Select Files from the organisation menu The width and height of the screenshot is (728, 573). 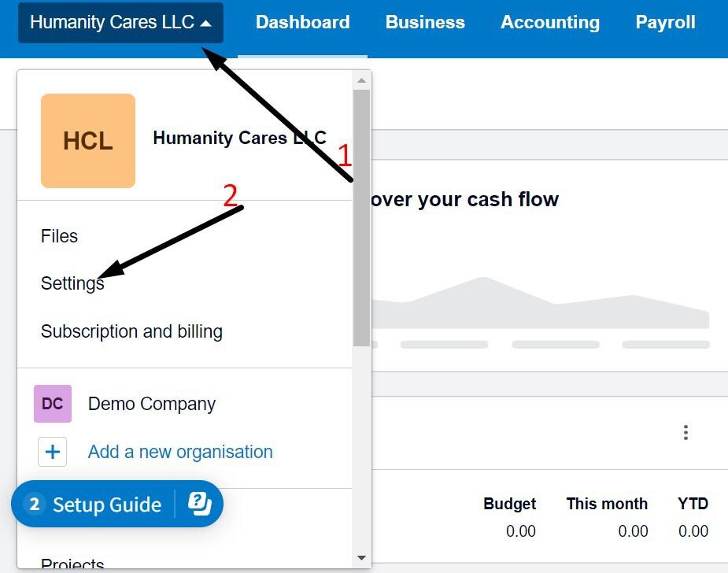(60, 236)
